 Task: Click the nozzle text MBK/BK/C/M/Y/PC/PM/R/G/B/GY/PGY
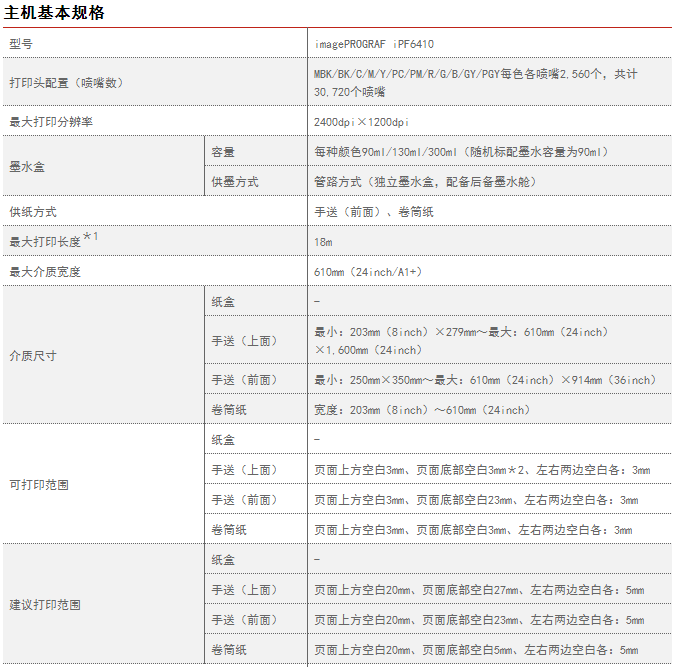(x=406, y=74)
